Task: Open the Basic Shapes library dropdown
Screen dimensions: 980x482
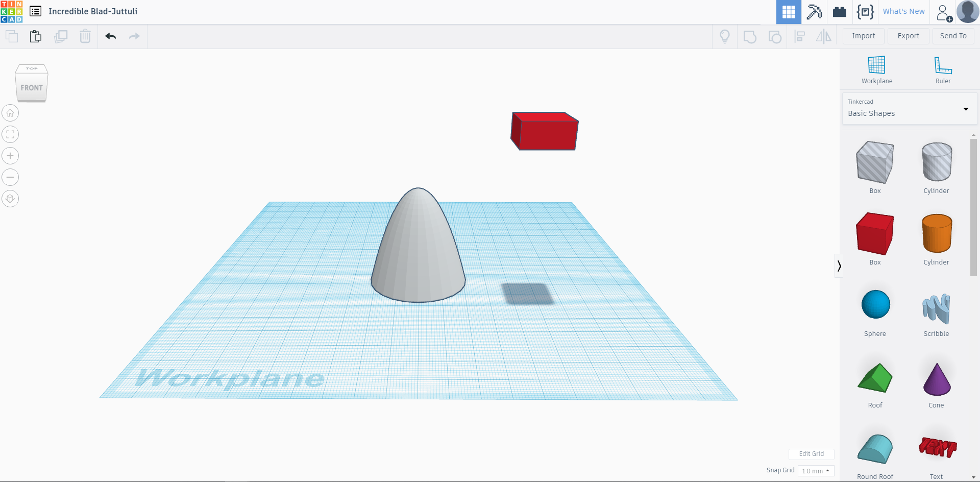Action: [910, 108]
